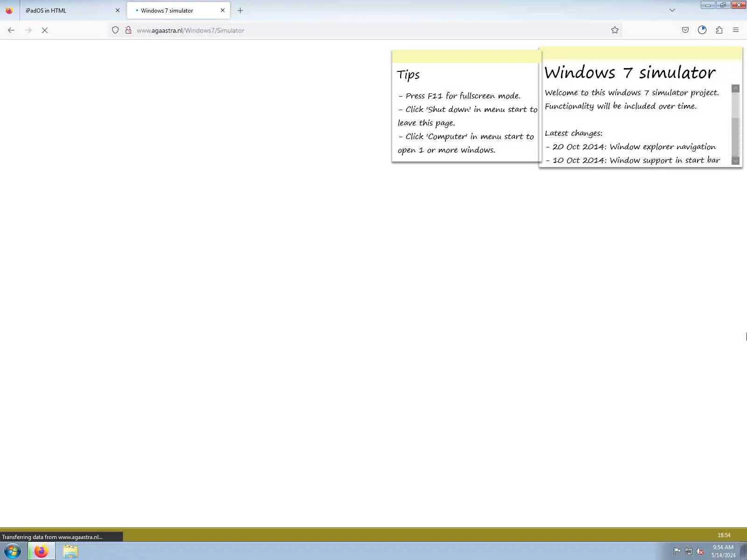Open the taskbar clock showing 9:54 AM

click(723, 551)
